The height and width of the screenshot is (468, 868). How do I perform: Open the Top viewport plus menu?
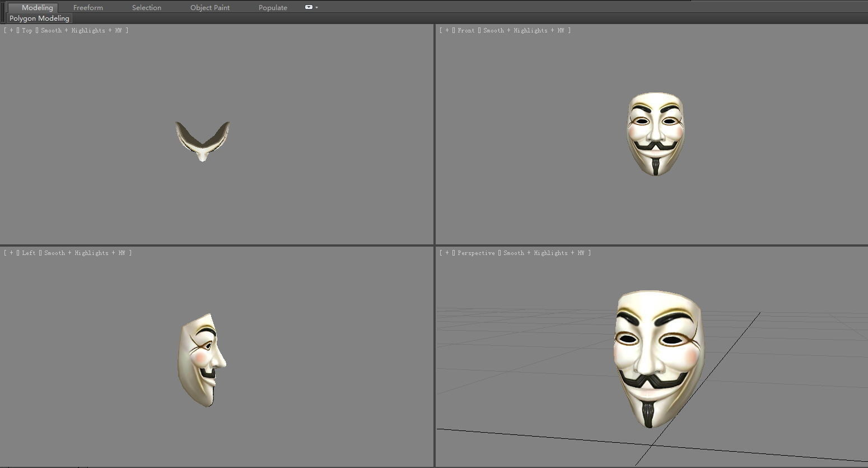tap(11, 30)
